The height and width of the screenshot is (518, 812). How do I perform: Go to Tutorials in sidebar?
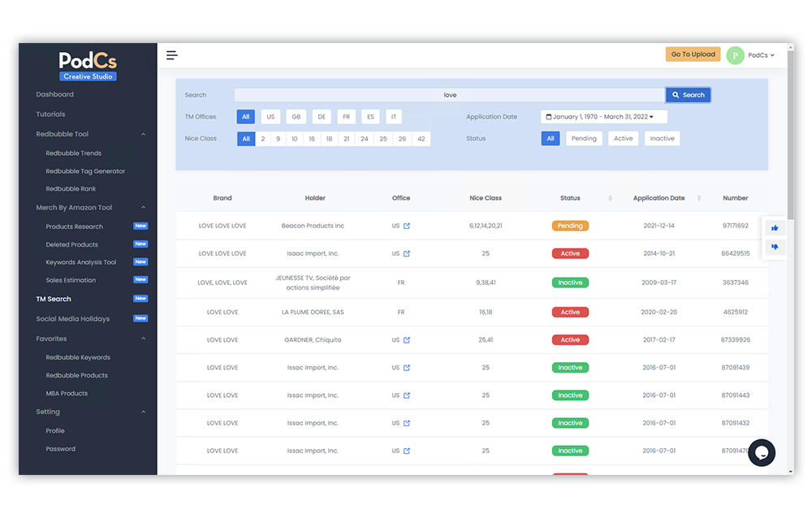[50, 114]
